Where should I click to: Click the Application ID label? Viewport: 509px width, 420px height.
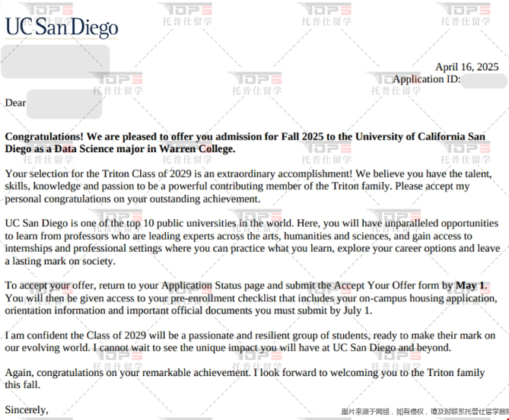(x=426, y=79)
